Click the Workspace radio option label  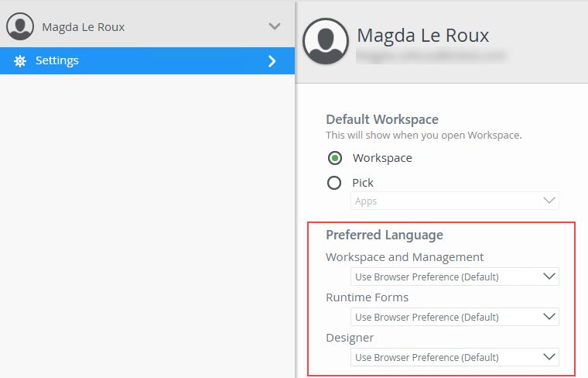[382, 158]
